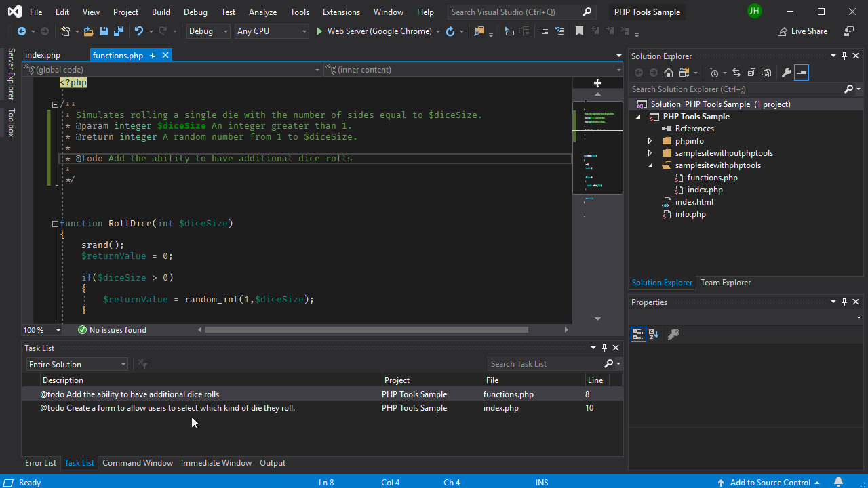The height and width of the screenshot is (488, 868).
Task: Click the feedback icon beside Live Share
Action: tap(849, 31)
